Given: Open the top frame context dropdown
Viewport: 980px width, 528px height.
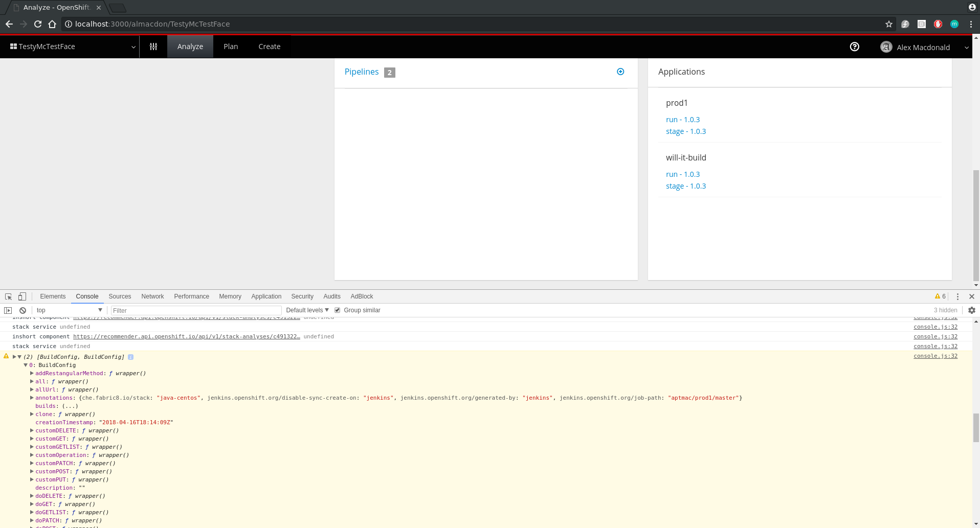Looking at the screenshot, I should [x=69, y=310].
